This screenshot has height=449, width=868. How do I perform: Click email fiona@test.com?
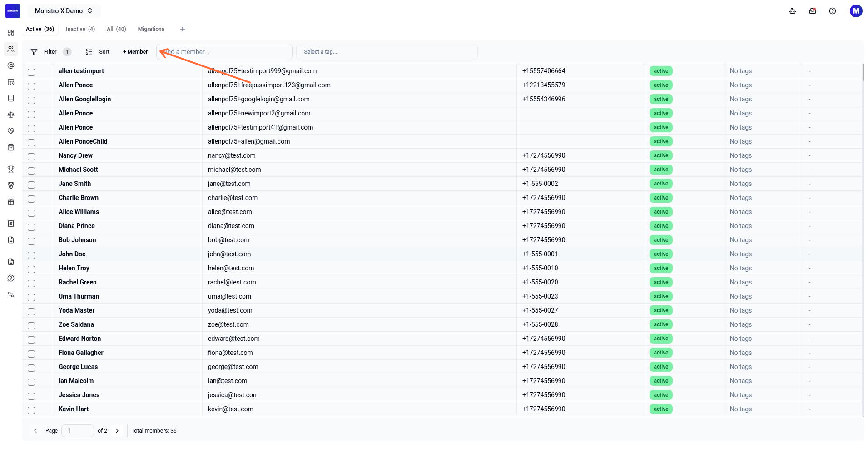[230, 353]
